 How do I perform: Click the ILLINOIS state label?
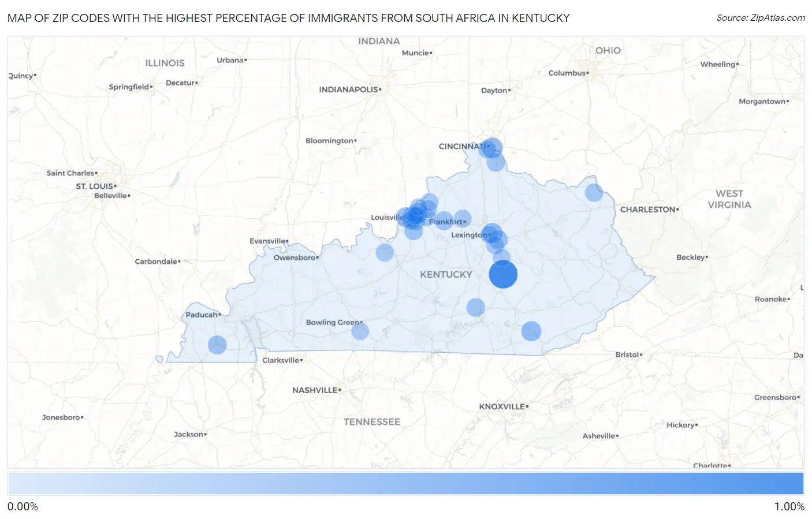pyautogui.click(x=165, y=63)
